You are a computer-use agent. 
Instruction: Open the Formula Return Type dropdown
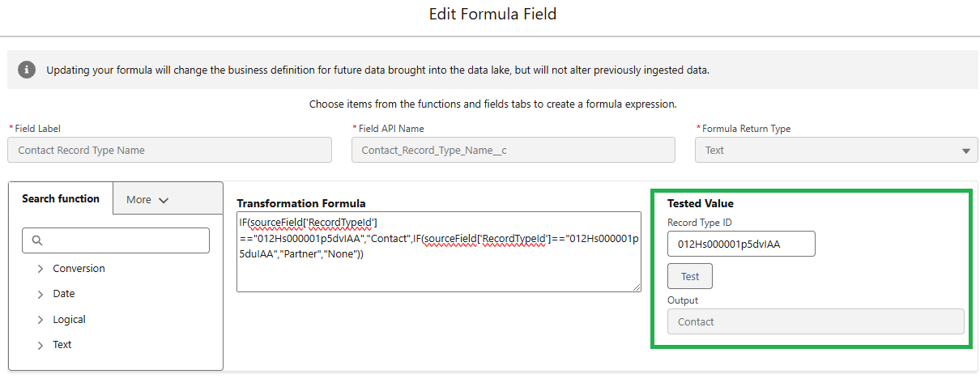tap(837, 150)
